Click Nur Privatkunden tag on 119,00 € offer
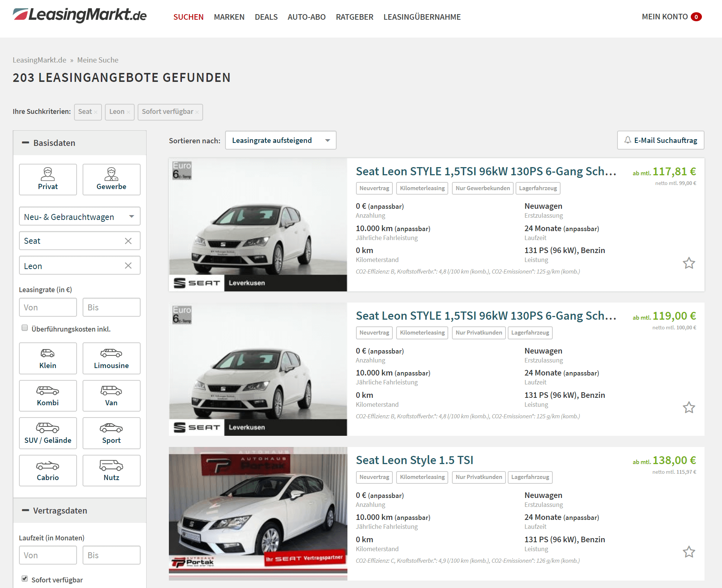Viewport: 722px width, 588px height. click(x=479, y=333)
